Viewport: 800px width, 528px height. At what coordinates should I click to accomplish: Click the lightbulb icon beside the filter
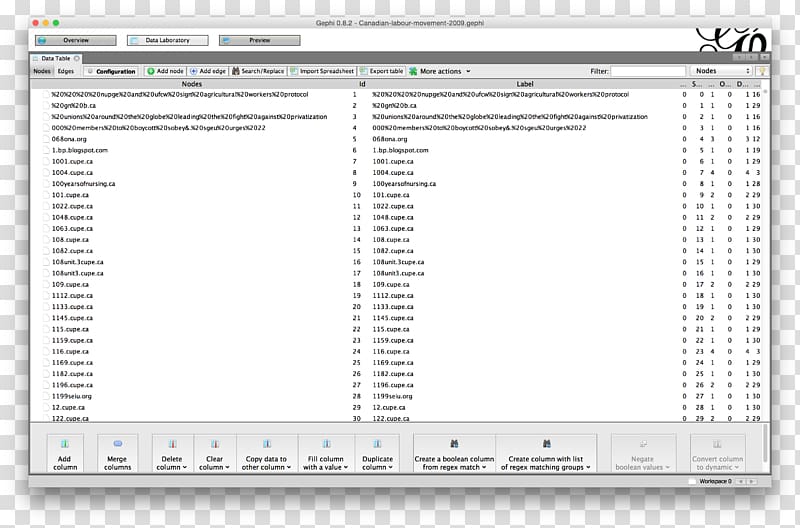[x=762, y=71]
